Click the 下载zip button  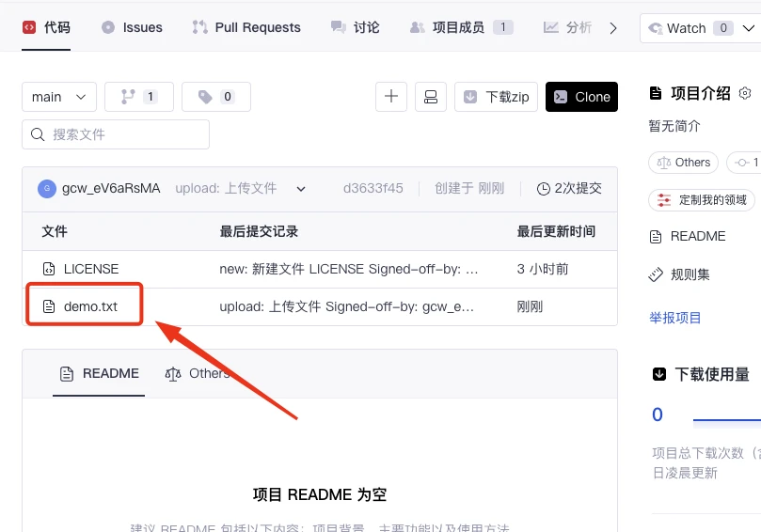pos(496,97)
